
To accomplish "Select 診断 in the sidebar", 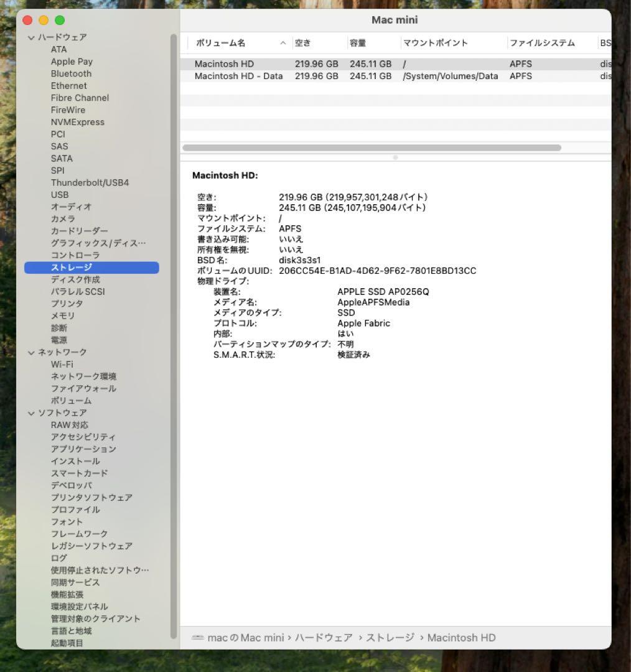I will (58, 328).
